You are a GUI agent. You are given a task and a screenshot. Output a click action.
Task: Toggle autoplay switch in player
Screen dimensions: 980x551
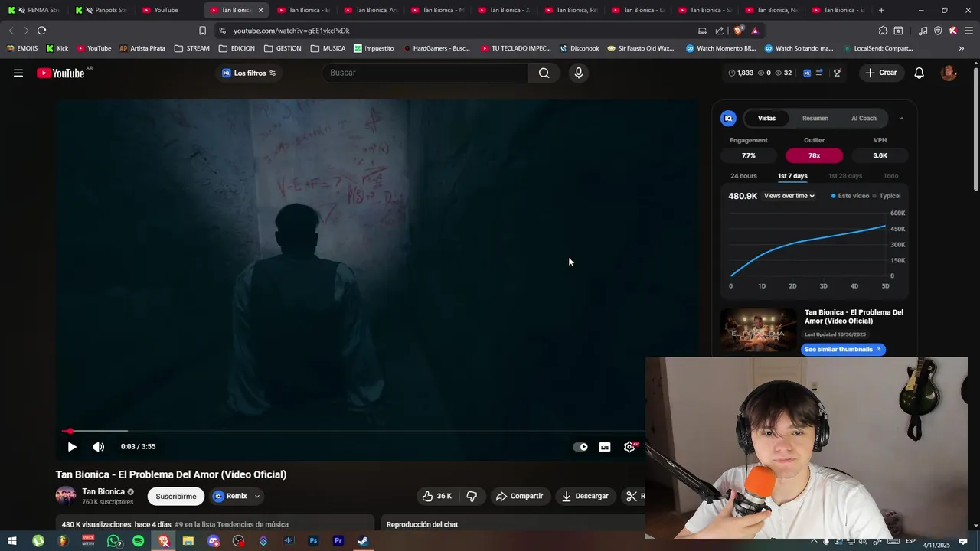coord(580,447)
